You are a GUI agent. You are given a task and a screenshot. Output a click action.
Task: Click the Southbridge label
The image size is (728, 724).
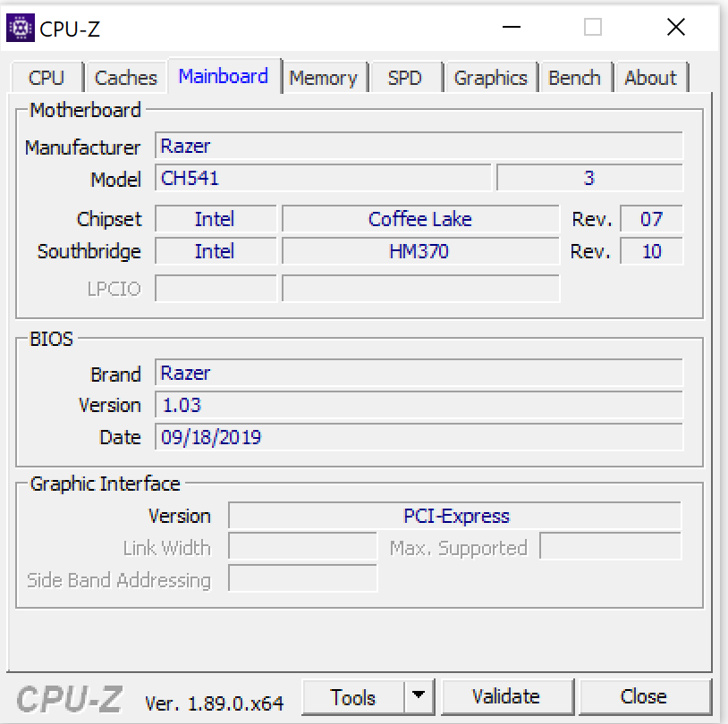click(89, 252)
